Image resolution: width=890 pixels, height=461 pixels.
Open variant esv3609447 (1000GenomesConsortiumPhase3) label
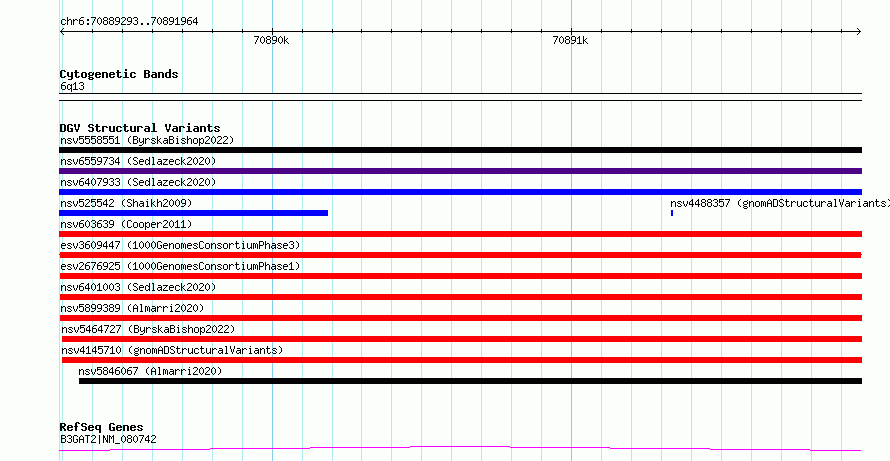(x=180, y=245)
